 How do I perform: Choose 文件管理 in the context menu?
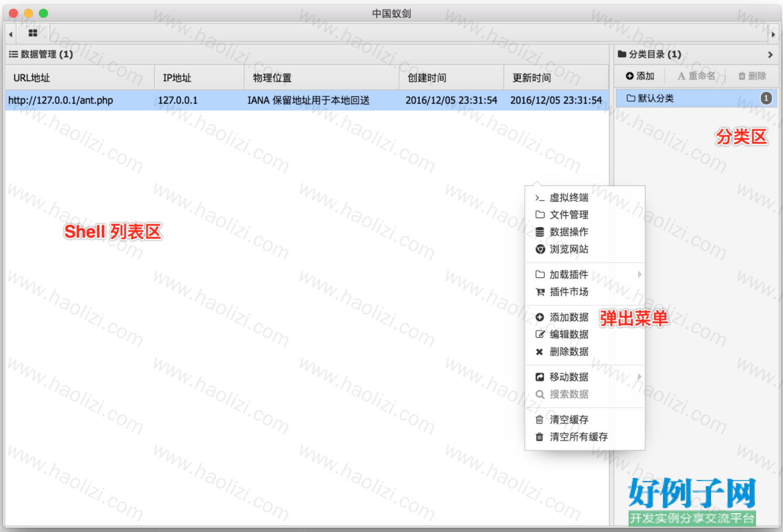(585, 215)
